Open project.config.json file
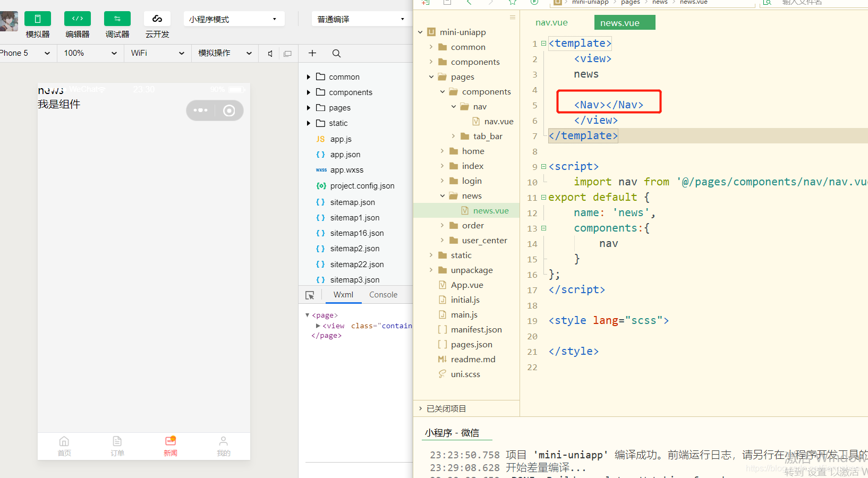Image resolution: width=868 pixels, height=478 pixels. [362, 186]
